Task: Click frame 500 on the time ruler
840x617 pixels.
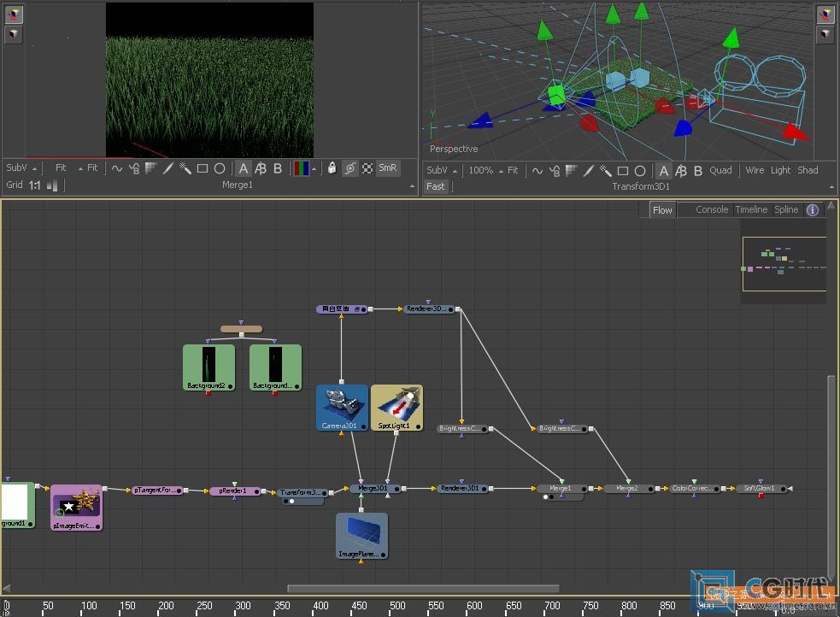Action: [397, 606]
